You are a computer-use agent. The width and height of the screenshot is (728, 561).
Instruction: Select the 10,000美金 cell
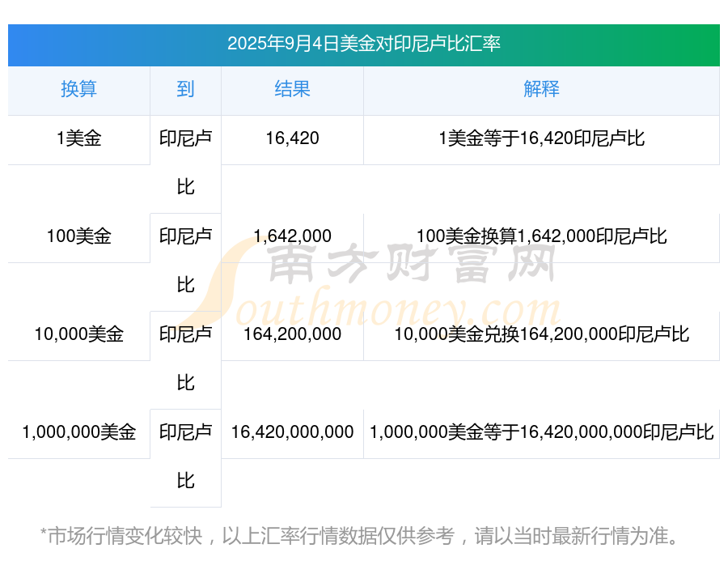pos(79,334)
